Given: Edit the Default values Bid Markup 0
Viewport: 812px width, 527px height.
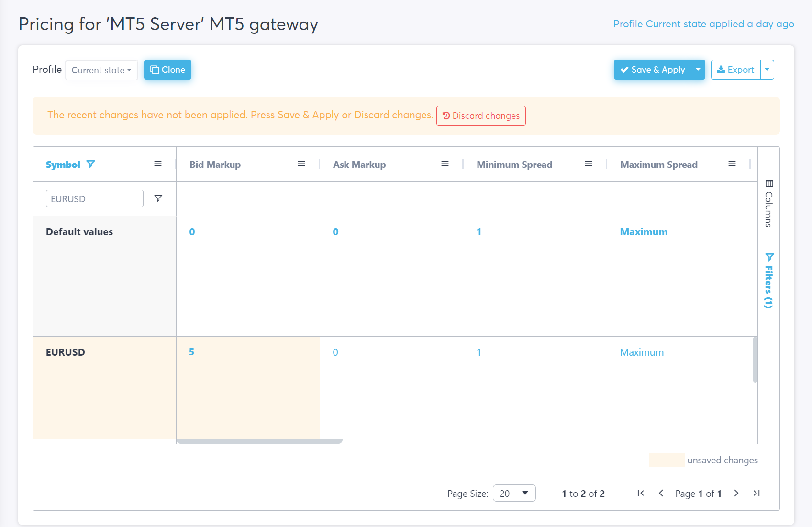Looking at the screenshot, I should 192,232.
